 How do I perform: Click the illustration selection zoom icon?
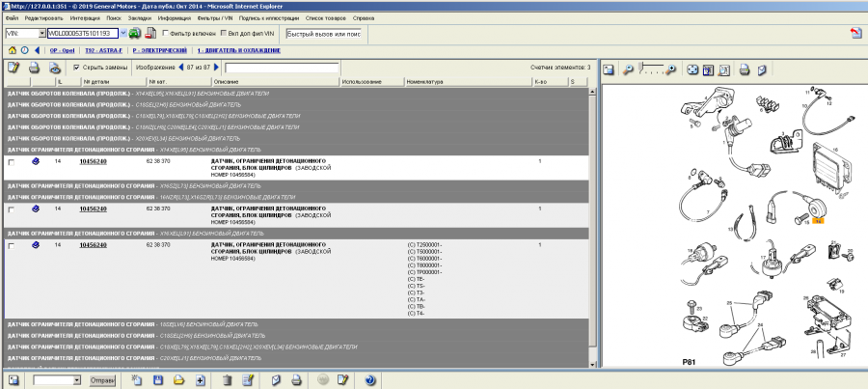708,69
